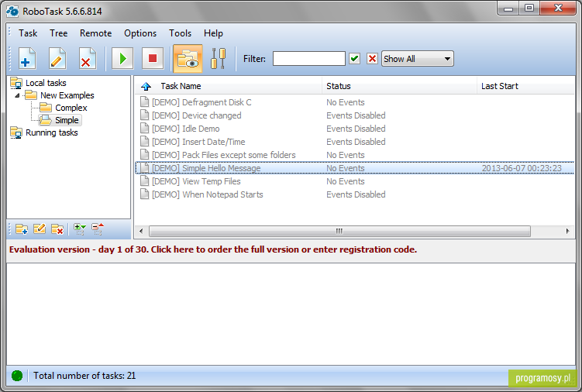Click the 2013-06-07 00:23:23 last start cell
Image resolution: width=582 pixels, height=392 pixels.
pos(522,168)
